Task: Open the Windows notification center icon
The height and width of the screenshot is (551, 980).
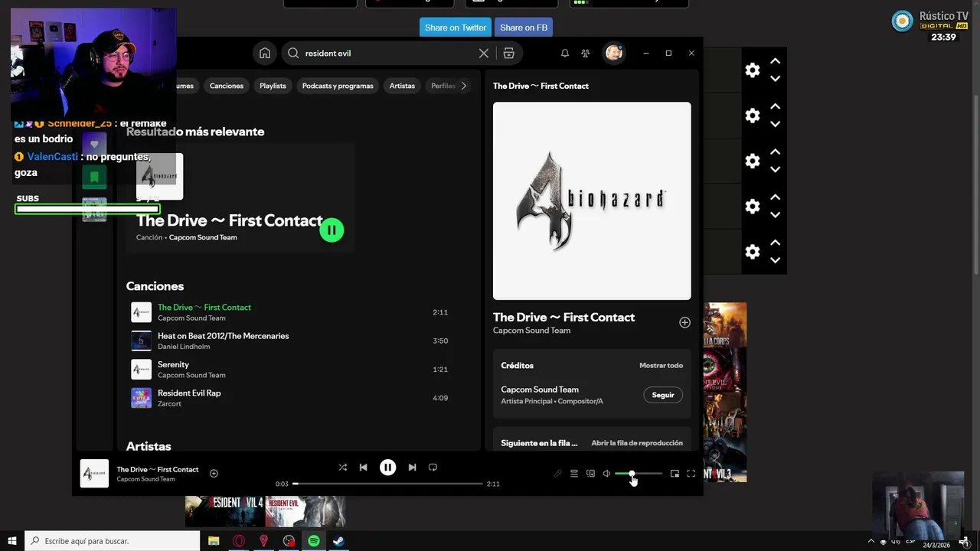Action: (963, 541)
